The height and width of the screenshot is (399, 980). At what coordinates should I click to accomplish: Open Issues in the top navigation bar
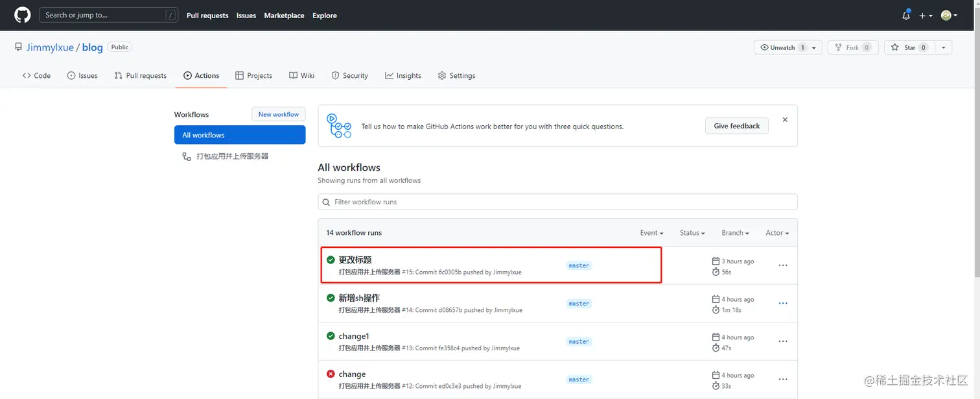[x=246, y=16]
